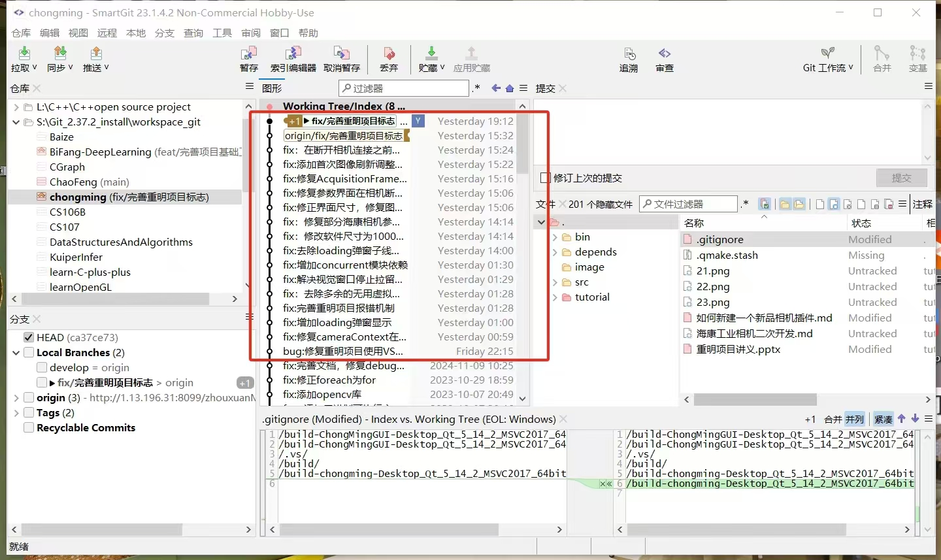Image resolution: width=941 pixels, height=560 pixels.
Task: Enable the 修订上次的提交 checkbox
Action: 546,178
